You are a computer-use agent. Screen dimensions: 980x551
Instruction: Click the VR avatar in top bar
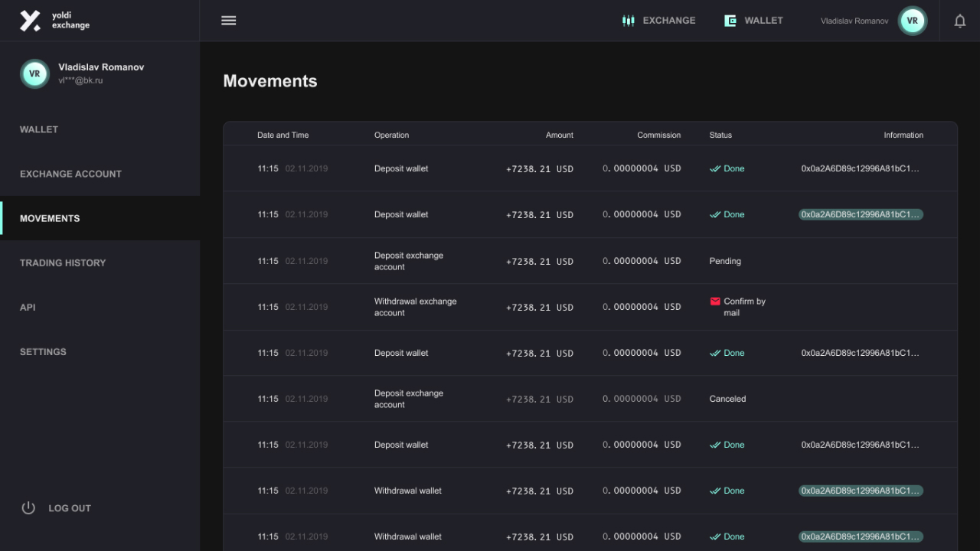click(x=913, y=21)
